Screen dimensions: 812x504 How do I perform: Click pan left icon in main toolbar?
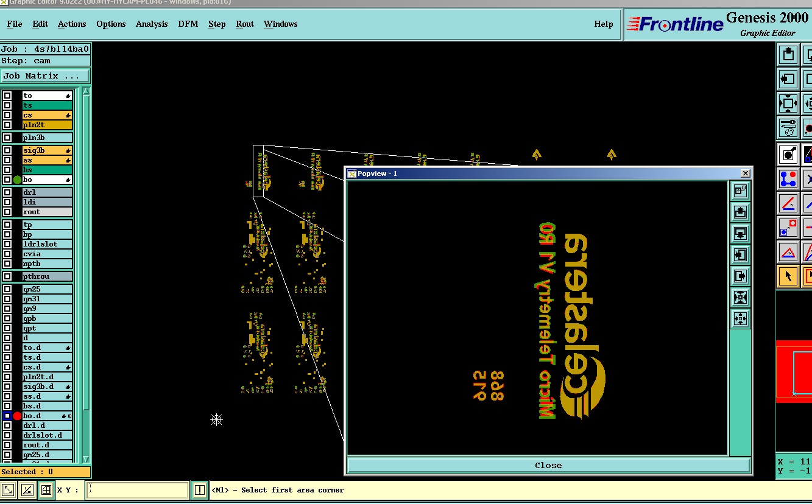point(788,79)
